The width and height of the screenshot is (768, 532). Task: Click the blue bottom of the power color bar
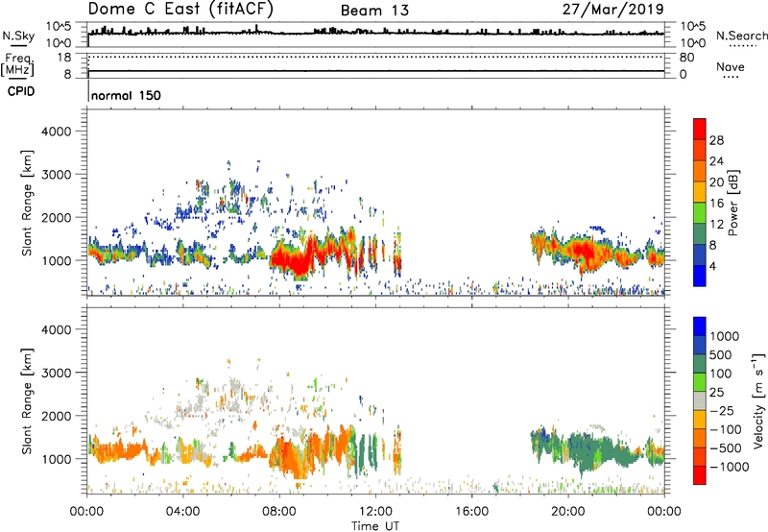tap(700, 276)
